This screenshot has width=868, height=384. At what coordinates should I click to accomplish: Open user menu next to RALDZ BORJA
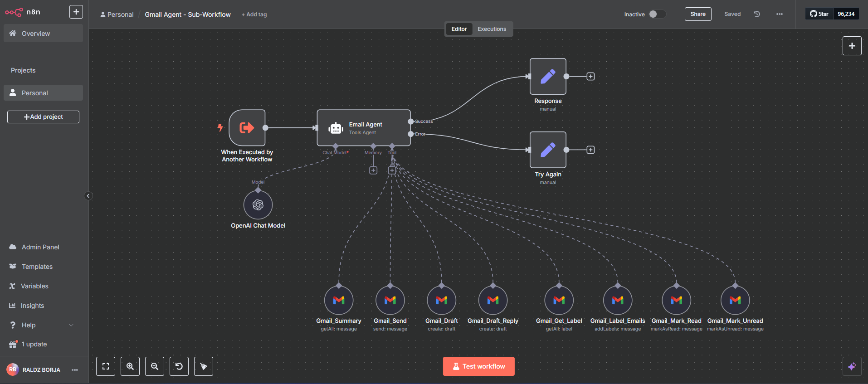coord(75,370)
